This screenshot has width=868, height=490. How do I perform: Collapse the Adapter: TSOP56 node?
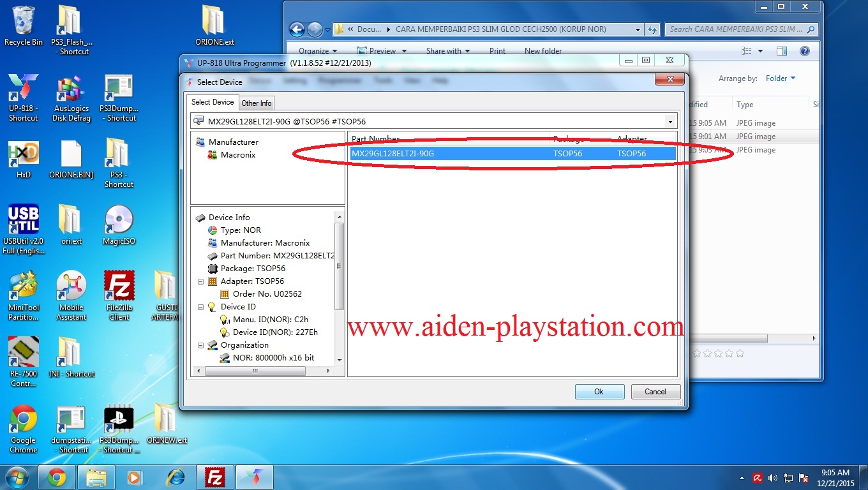(x=200, y=281)
